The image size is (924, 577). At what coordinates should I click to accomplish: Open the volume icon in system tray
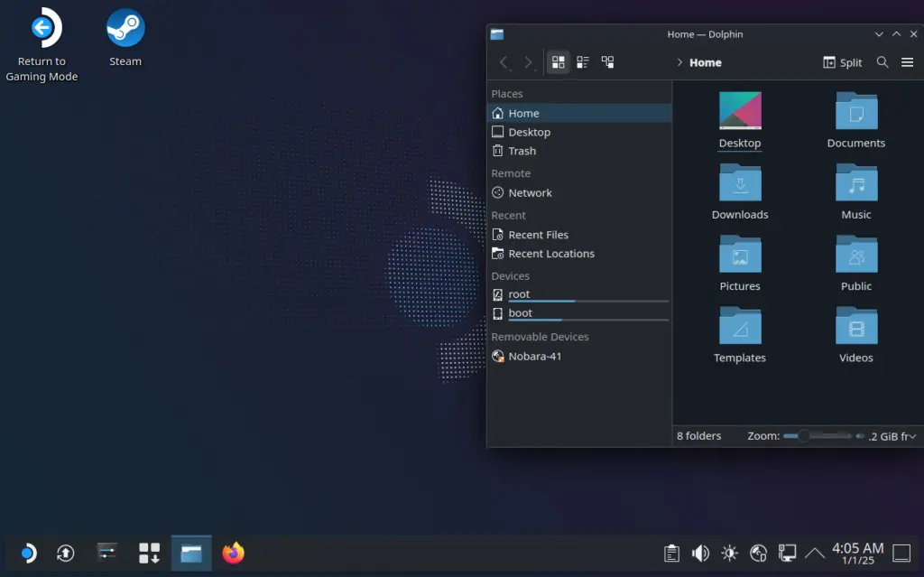point(700,553)
